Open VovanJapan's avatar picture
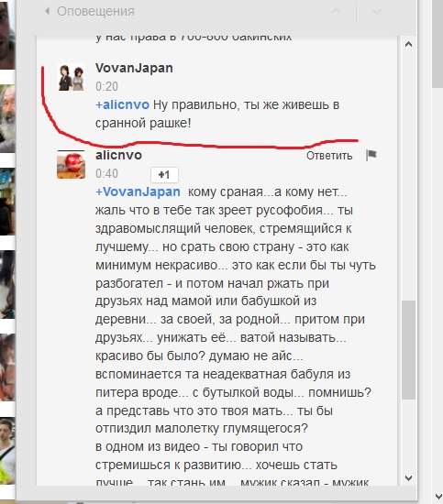This screenshot has height=504, width=443. pos(72,78)
